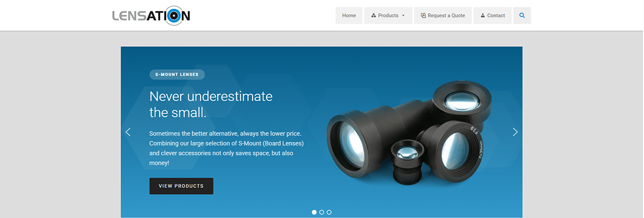Screen dimensions: 644x218
Task: Click the S-MOUNT LENSES badge
Action: point(177,74)
